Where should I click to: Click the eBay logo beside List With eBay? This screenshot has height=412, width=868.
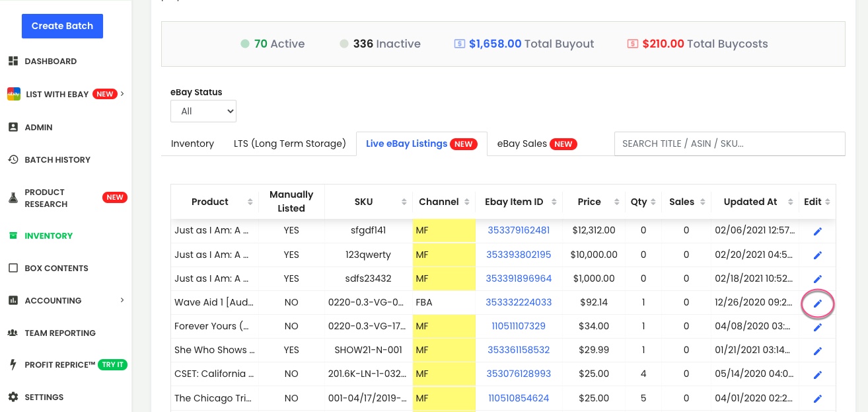point(13,94)
